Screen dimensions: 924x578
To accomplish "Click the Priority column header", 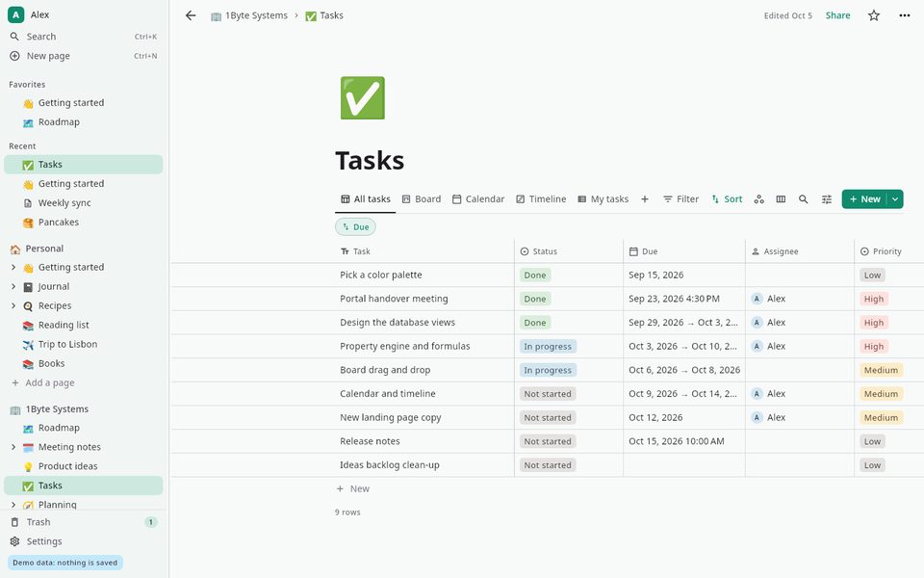I will coord(888,251).
